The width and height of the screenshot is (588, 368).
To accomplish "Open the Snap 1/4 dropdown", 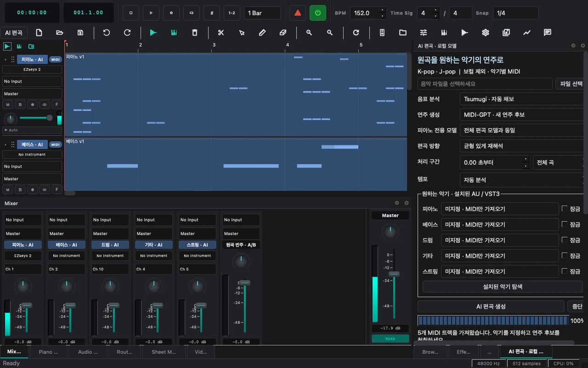I will [x=516, y=13].
